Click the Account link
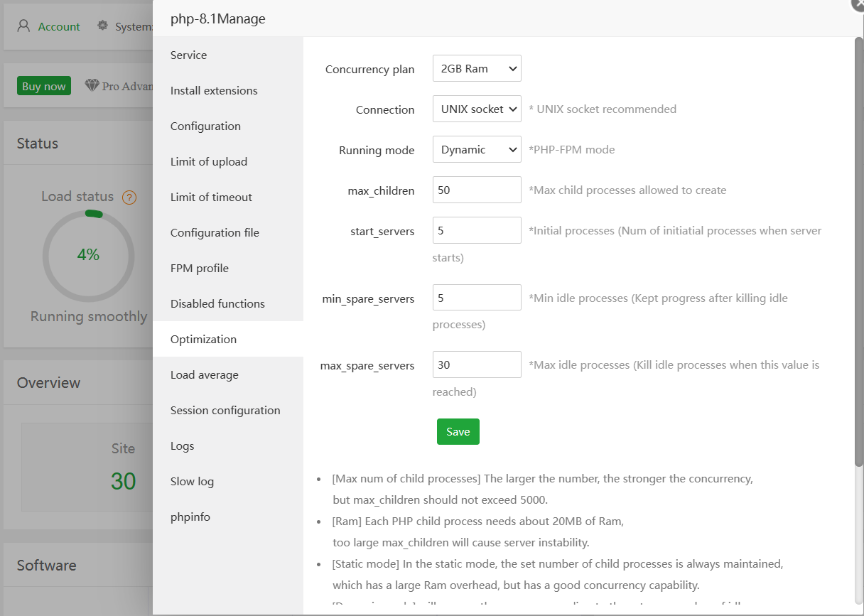Viewport: 864px width, 616px height. tap(59, 27)
